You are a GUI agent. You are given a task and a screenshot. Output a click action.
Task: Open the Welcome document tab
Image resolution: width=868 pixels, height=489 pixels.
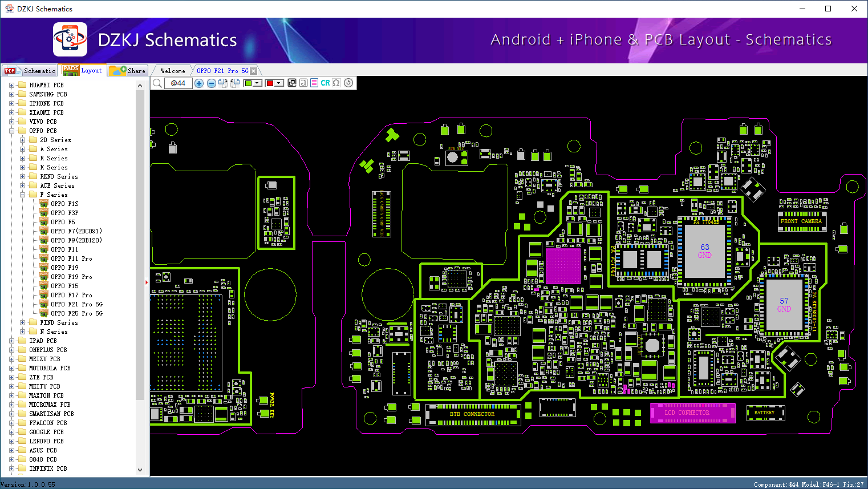coord(173,71)
